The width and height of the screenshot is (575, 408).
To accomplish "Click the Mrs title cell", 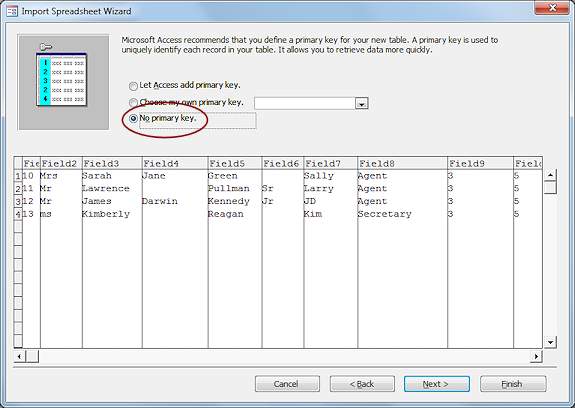I will tap(61, 176).
